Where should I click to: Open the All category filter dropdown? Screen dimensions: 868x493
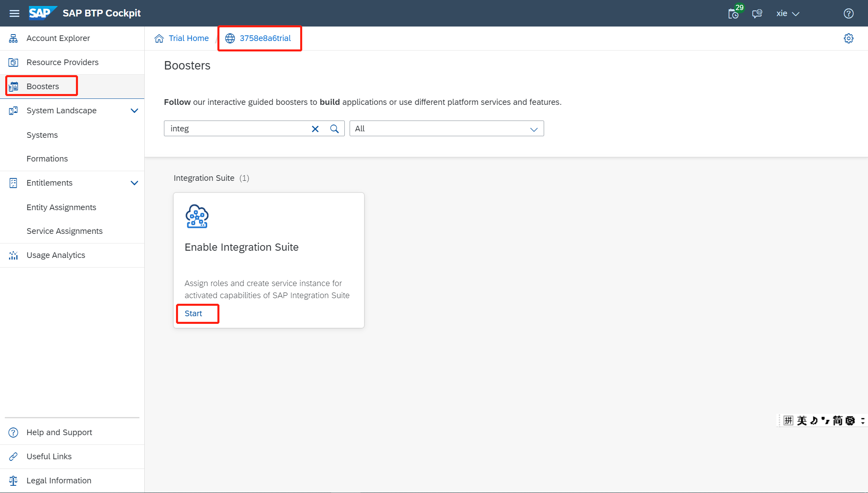(x=446, y=129)
